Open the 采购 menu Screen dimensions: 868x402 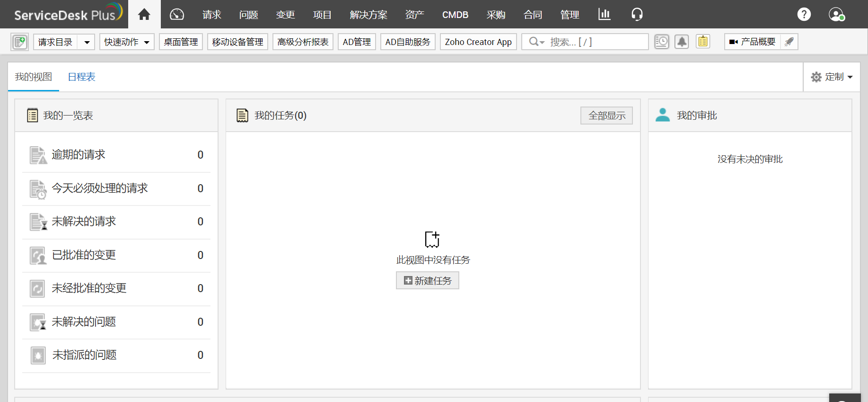point(496,15)
